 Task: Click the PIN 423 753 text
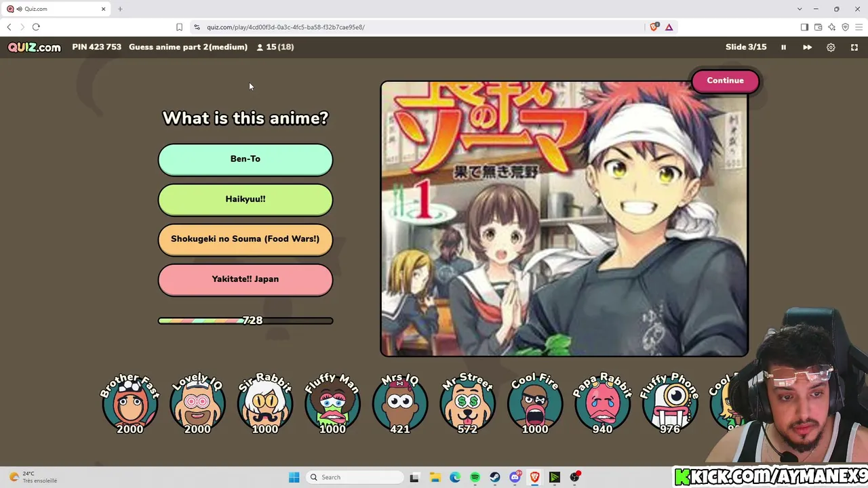pos(97,47)
